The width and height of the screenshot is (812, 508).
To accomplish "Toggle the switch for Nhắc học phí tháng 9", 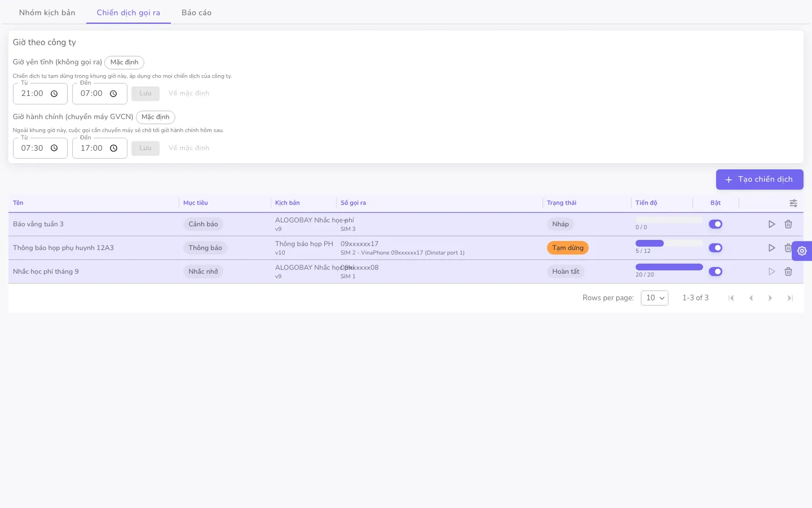I will click(716, 271).
